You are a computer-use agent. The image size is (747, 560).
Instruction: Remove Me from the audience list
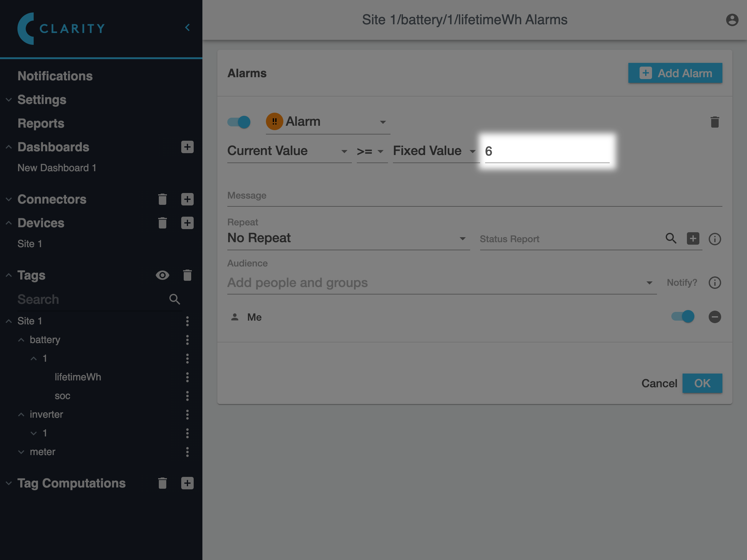[715, 317]
